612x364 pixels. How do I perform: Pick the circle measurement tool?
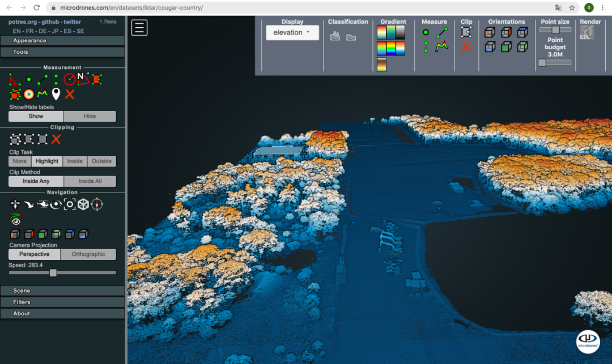pos(69,80)
